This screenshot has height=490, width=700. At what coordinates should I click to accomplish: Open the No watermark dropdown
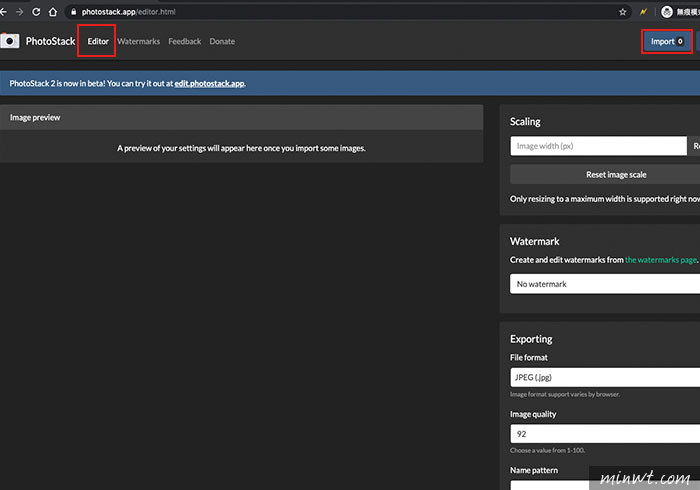pos(605,284)
